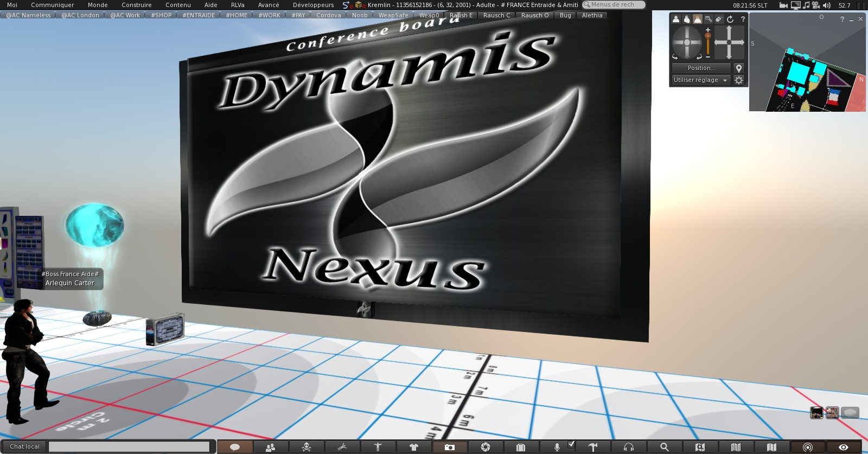The width and height of the screenshot is (868, 454).
Task: Click the #HOME favorites bar landmark
Action: [237, 15]
